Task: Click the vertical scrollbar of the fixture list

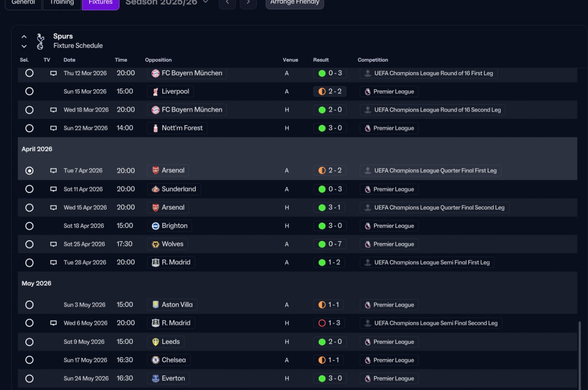Action: click(x=580, y=355)
